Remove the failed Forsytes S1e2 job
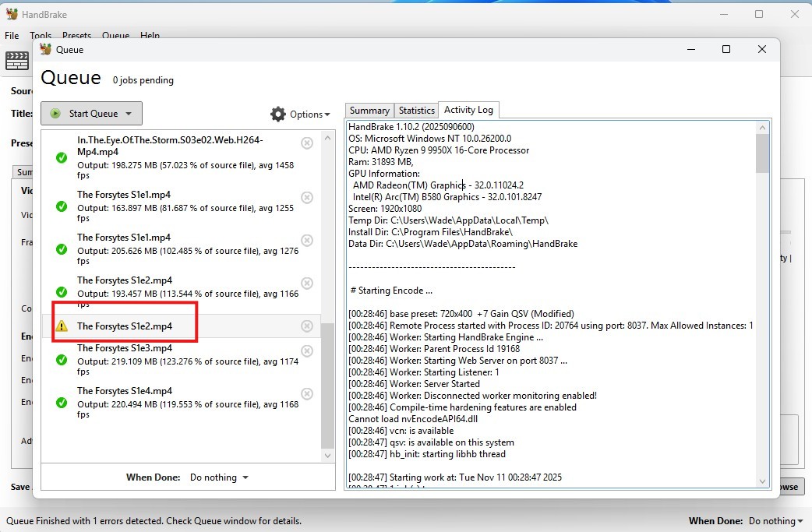The image size is (812, 532). click(x=307, y=326)
